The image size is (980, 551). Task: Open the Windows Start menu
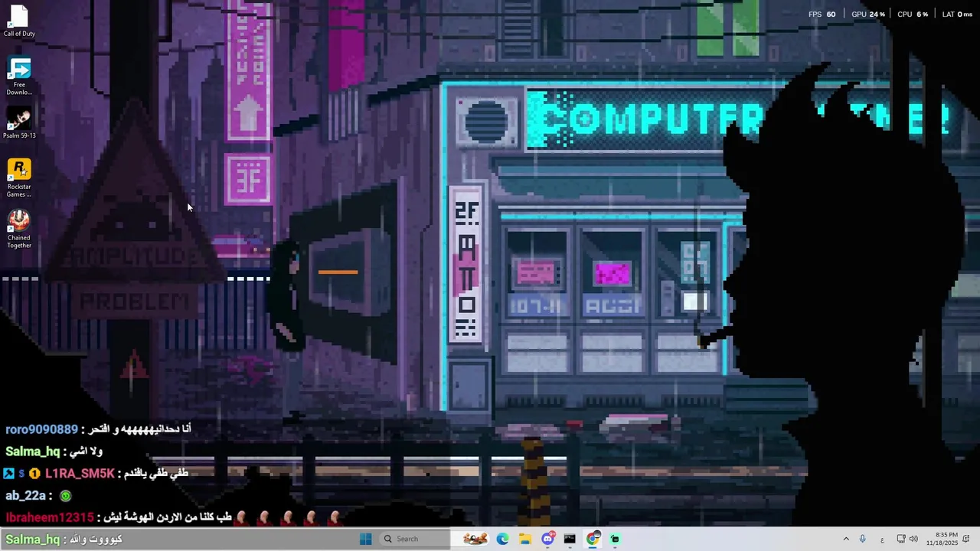pyautogui.click(x=365, y=539)
